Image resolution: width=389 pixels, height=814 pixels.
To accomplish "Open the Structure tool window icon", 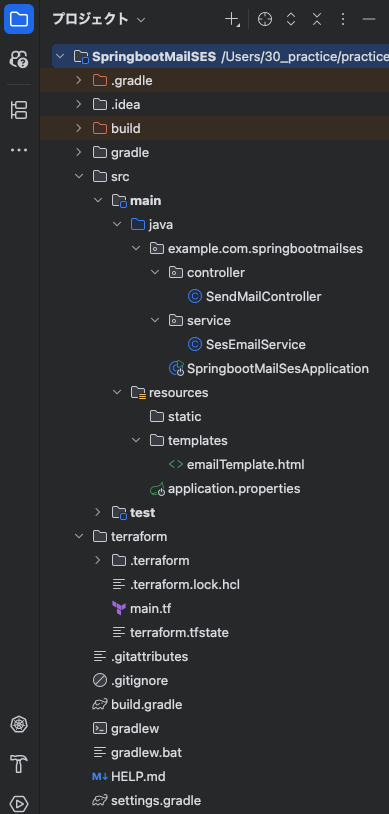I will point(19,110).
